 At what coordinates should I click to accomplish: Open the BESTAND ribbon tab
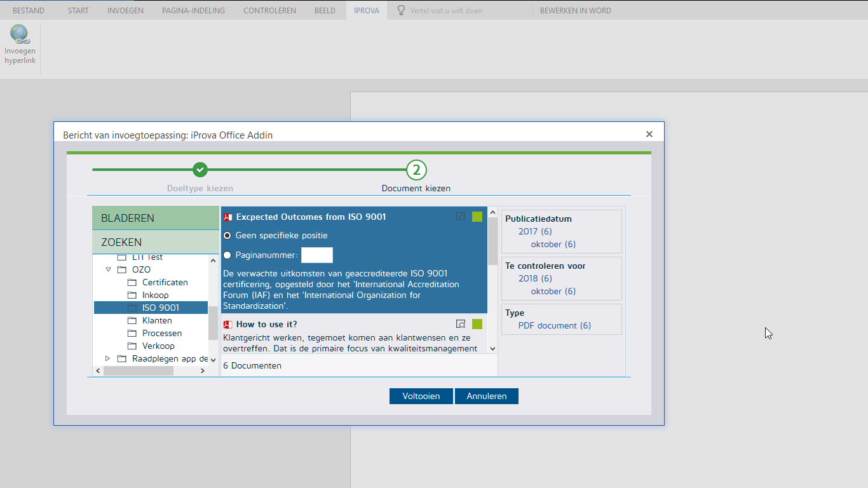click(29, 10)
